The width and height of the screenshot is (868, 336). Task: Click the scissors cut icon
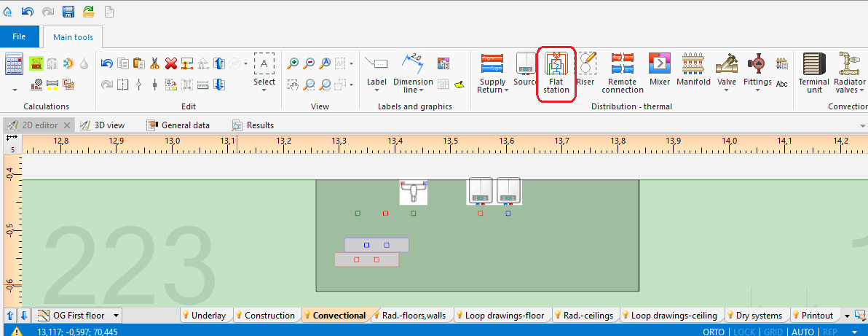click(x=154, y=63)
